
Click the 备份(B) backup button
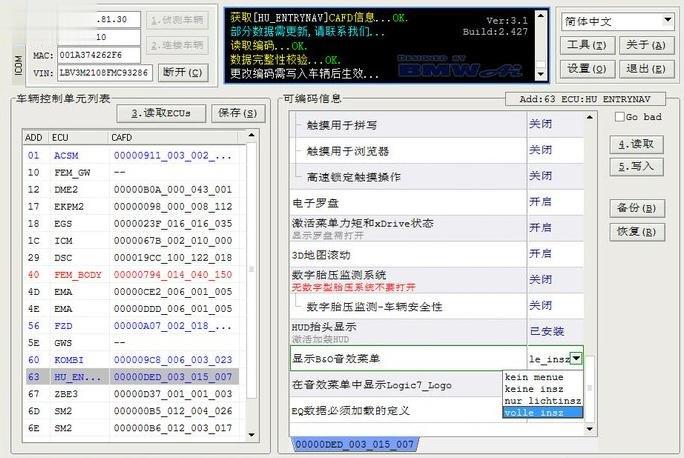636,208
